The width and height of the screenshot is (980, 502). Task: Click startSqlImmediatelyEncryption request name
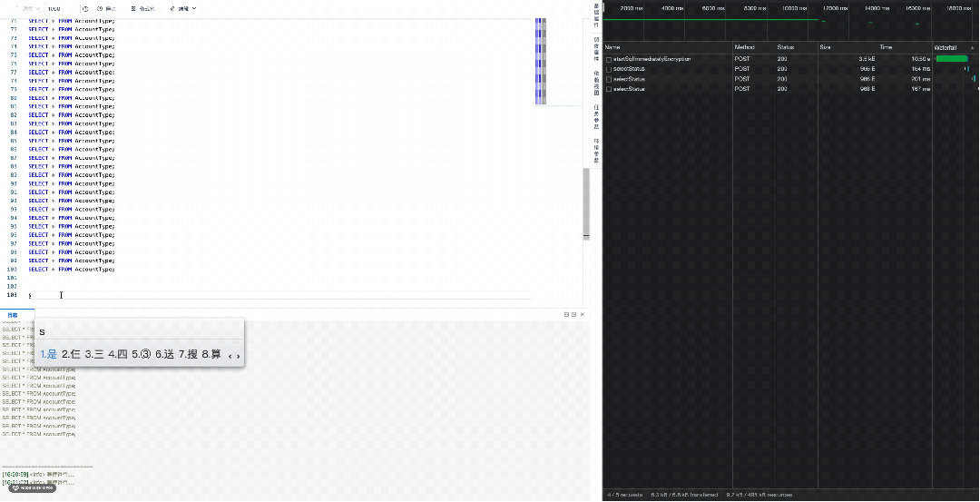coord(652,59)
